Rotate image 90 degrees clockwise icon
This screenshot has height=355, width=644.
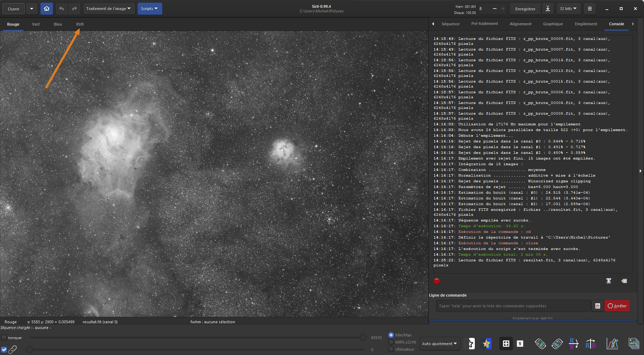(x=557, y=344)
